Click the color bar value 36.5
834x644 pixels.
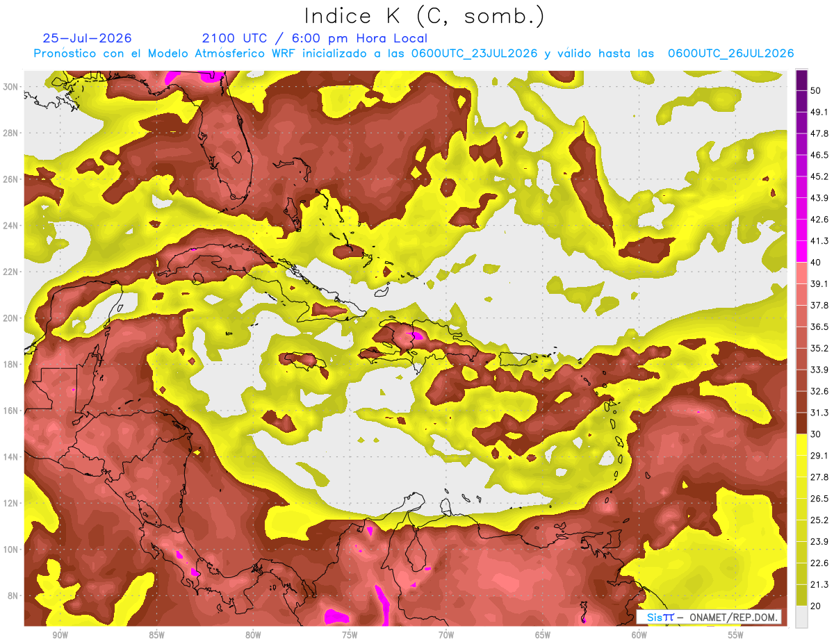click(819, 327)
